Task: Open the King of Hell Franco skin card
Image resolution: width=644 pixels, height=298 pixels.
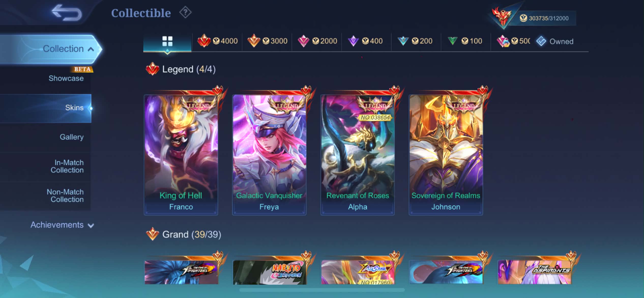Action: 181,155
